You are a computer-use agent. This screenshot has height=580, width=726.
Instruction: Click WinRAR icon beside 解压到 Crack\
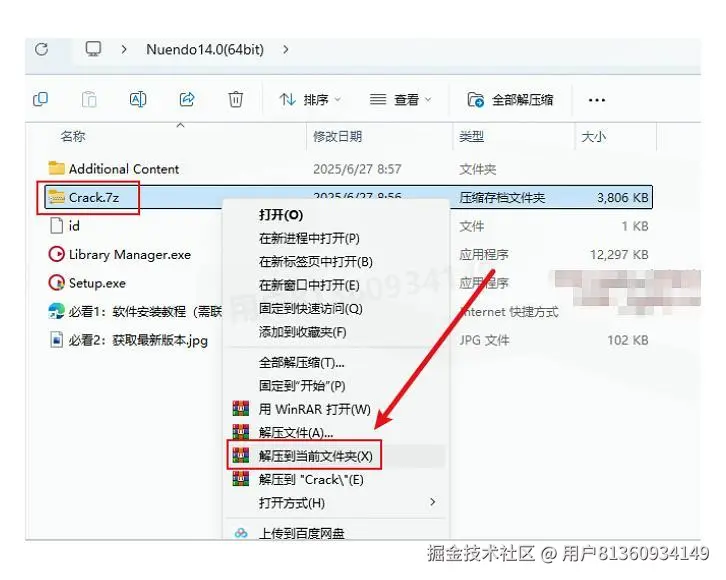tap(241, 479)
